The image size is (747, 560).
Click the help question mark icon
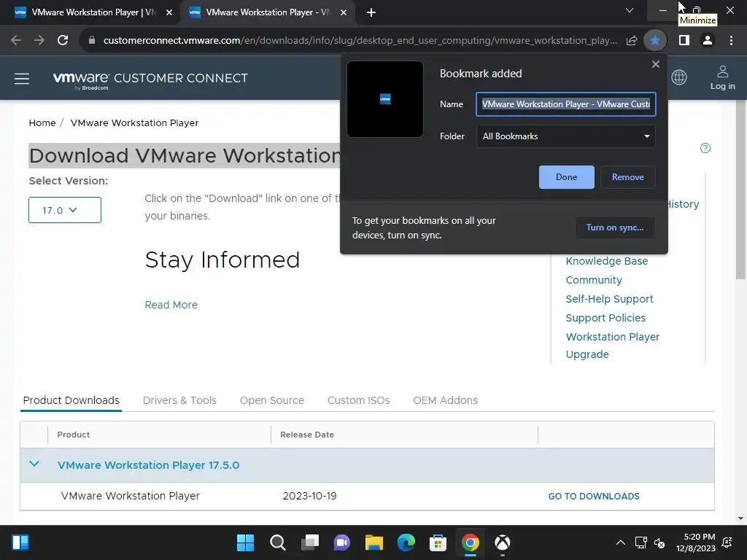[705, 148]
